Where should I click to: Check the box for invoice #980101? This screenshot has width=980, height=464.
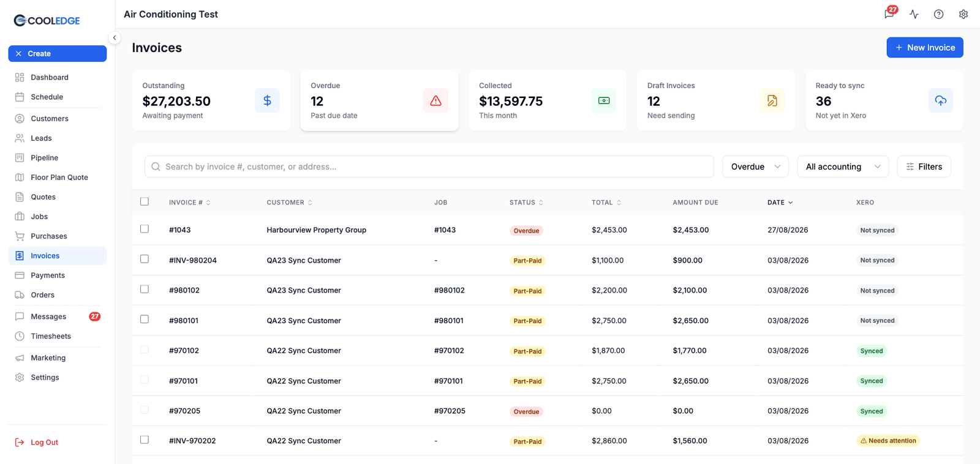[x=145, y=319]
